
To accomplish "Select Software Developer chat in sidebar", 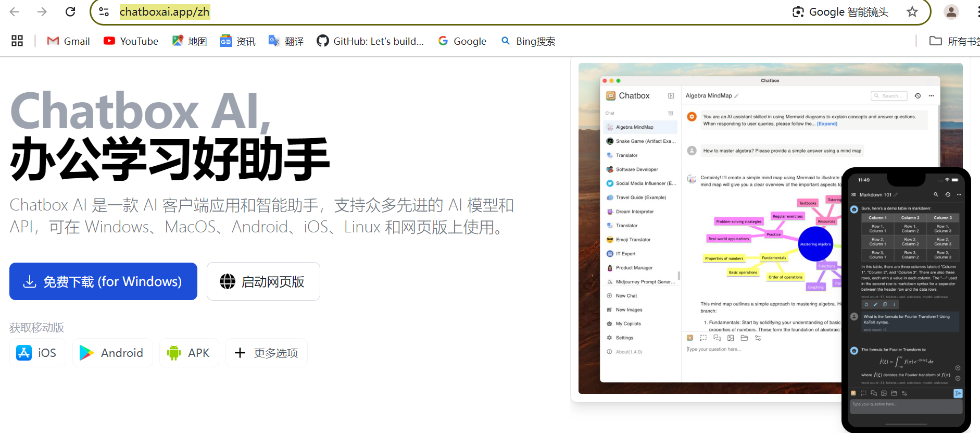I will click(x=640, y=169).
